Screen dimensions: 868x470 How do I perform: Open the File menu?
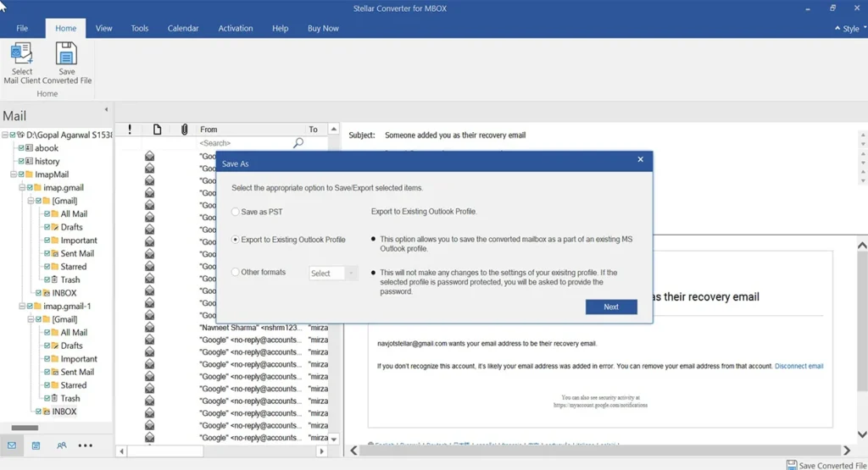pyautogui.click(x=22, y=28)
